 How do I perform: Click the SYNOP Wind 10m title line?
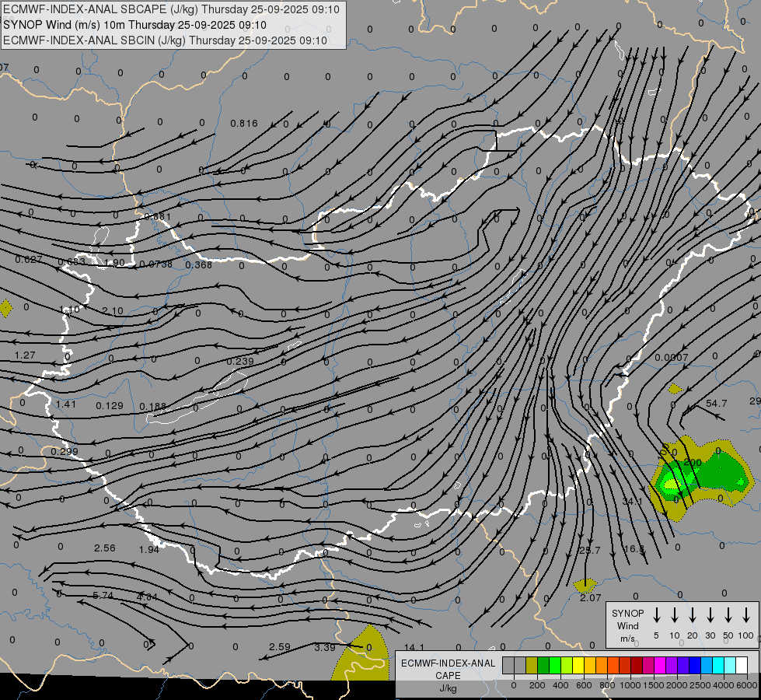click(x=134, y=25)
